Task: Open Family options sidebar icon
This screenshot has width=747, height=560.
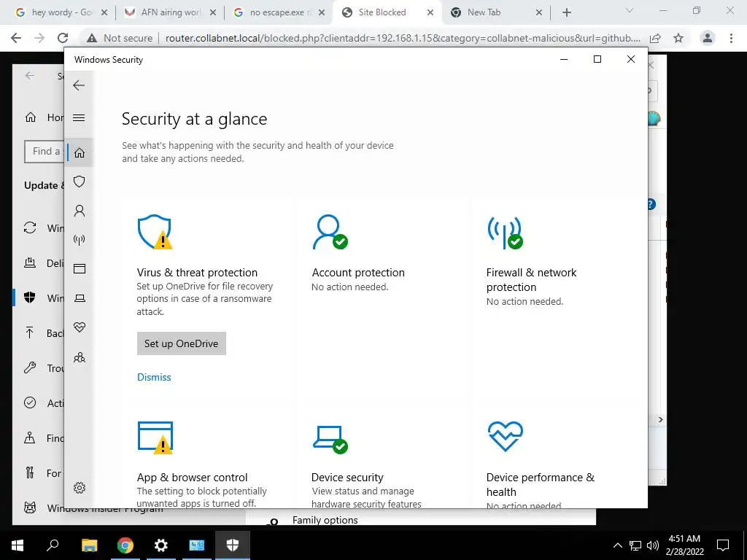Action: (80, 357)
